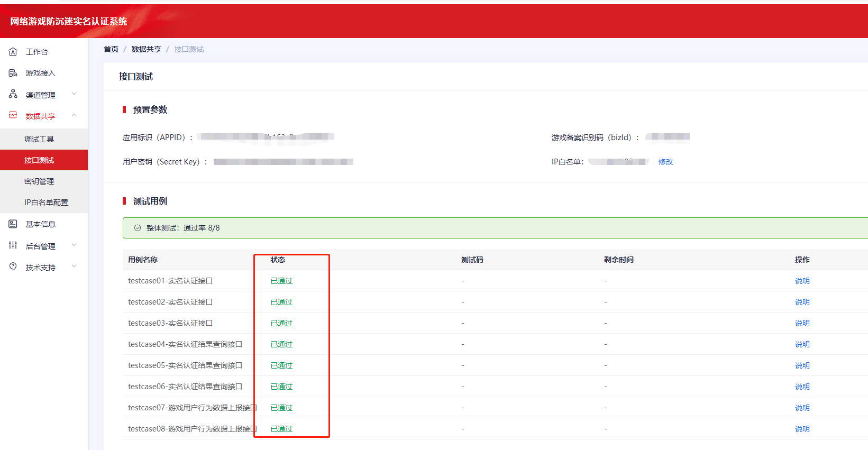Open 说明 for testcase07
The image size is (868, 450).
(x=802, y=408)
